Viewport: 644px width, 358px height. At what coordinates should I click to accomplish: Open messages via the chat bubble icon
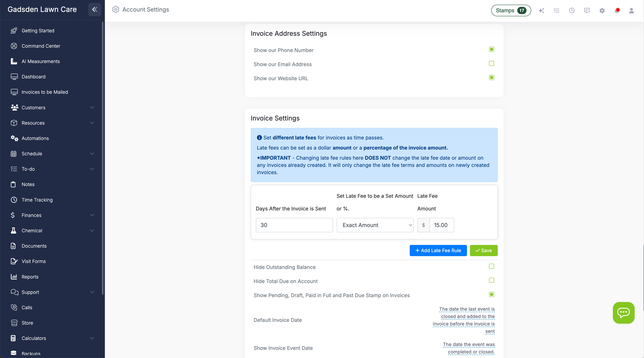(587, 10)
